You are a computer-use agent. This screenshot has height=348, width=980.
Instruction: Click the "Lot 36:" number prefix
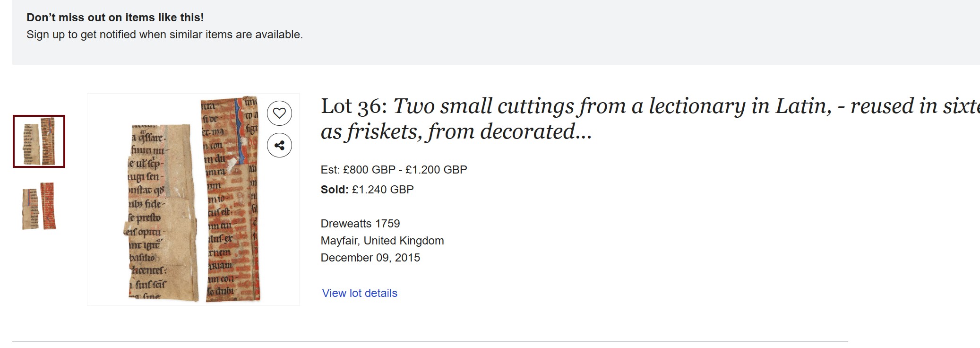point(354,106)
